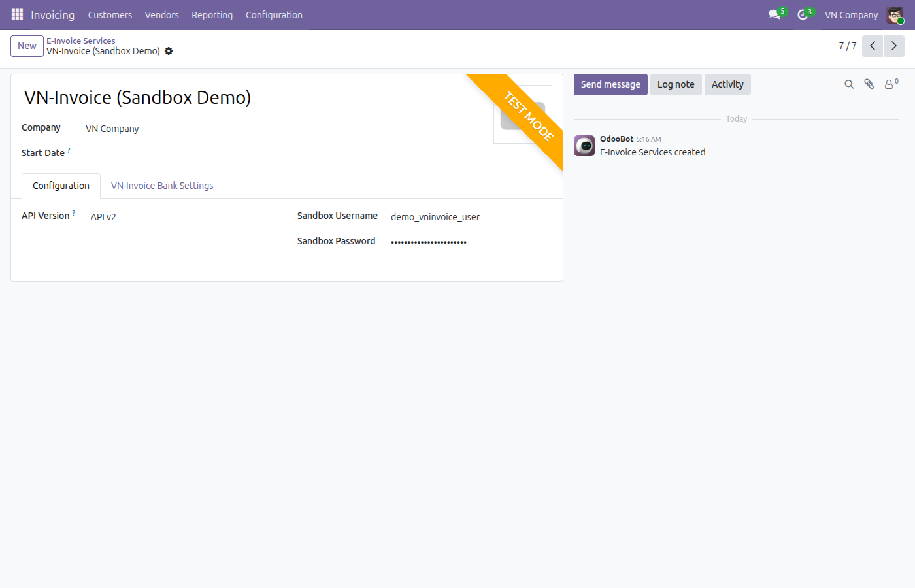Image resolution: width=915 pixels, height=588 pixels.
Task: Click the Sandbox Password label
Action: 336,241
